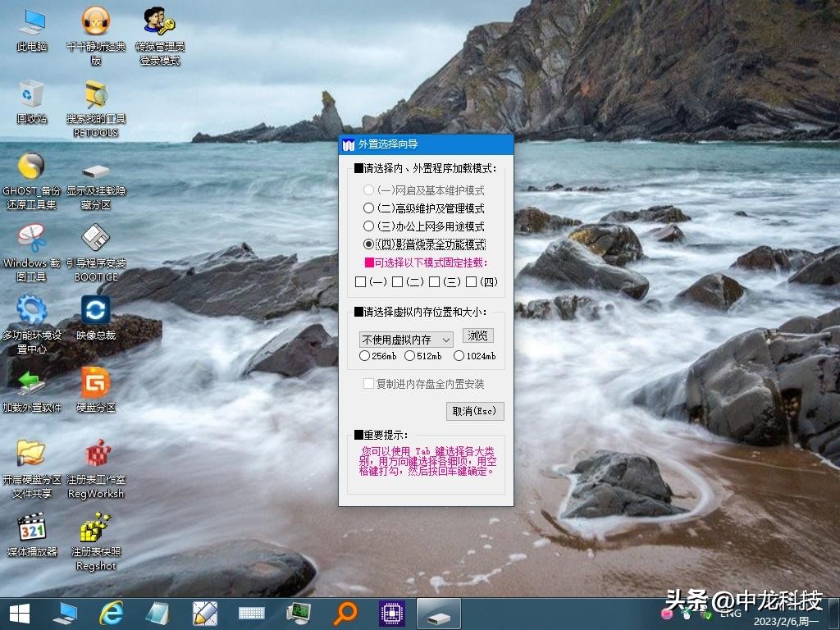Click the 取消(Esc) button
The height and width of the screenshot is (630, 840).
point(474,411)
